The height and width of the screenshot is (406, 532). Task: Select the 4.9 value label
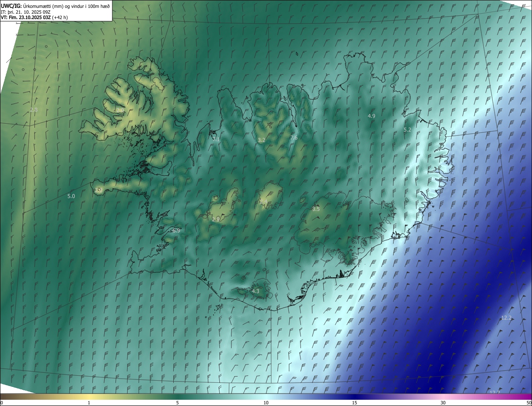372,116
